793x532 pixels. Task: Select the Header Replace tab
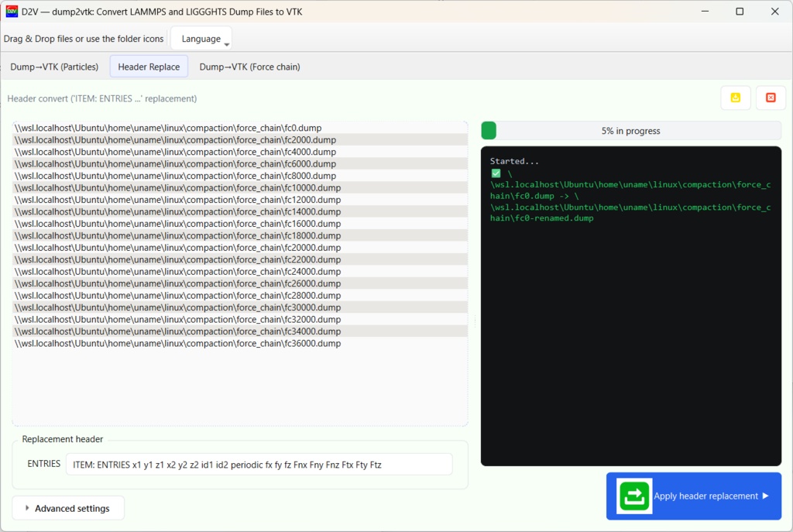pyautogui.click(x=149, y=67)
